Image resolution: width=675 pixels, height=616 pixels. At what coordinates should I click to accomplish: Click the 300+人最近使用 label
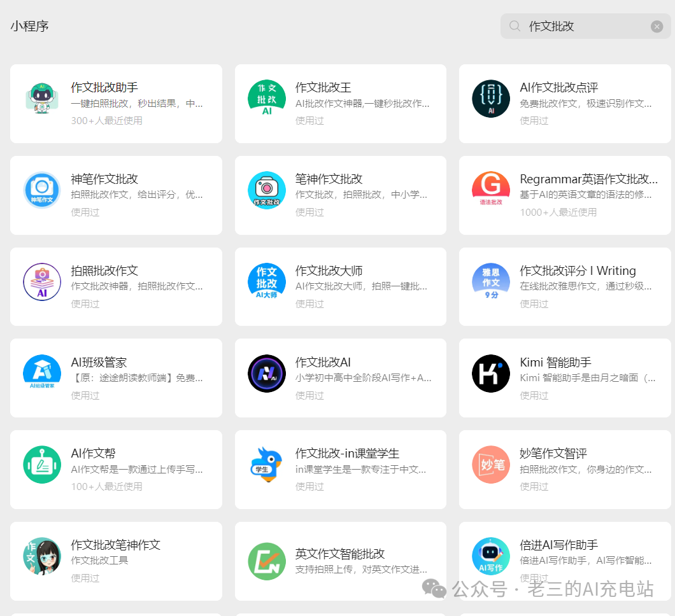pos(107,121)
